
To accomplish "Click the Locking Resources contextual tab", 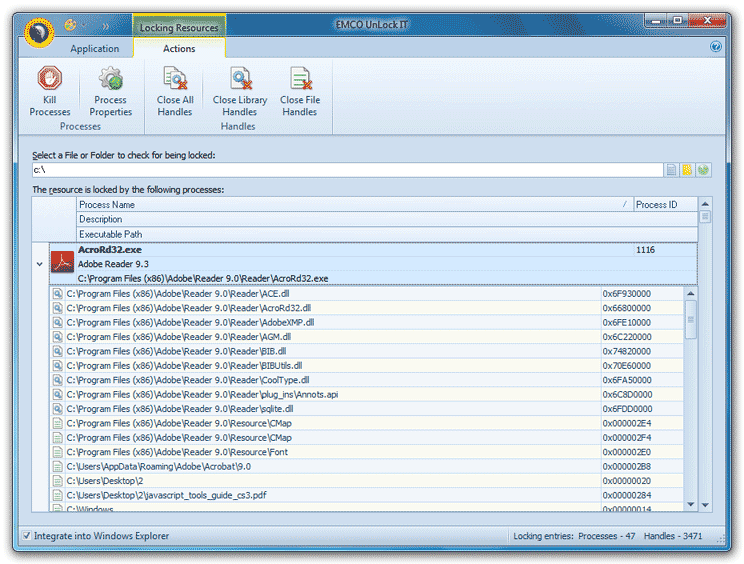I will (x=179, y=27).
